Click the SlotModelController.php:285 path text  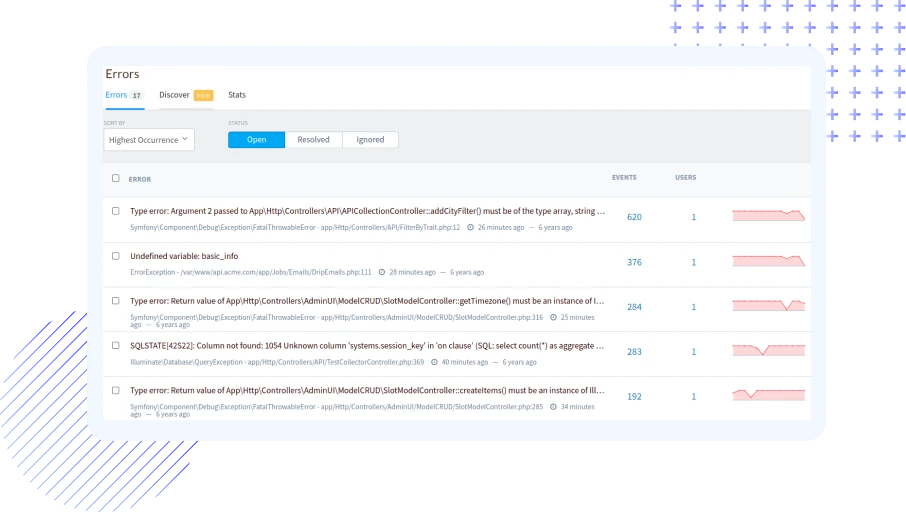click(432, 407)
